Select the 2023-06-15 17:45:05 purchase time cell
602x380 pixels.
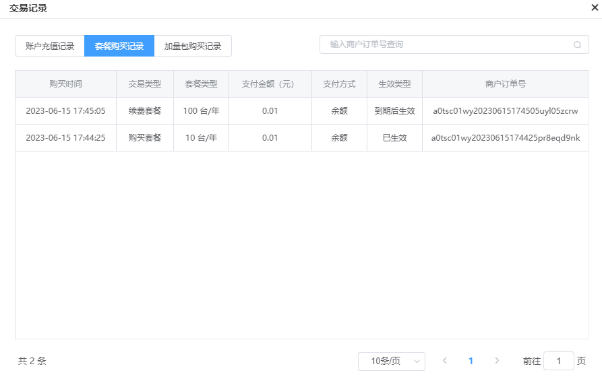[x=66, y=111]
